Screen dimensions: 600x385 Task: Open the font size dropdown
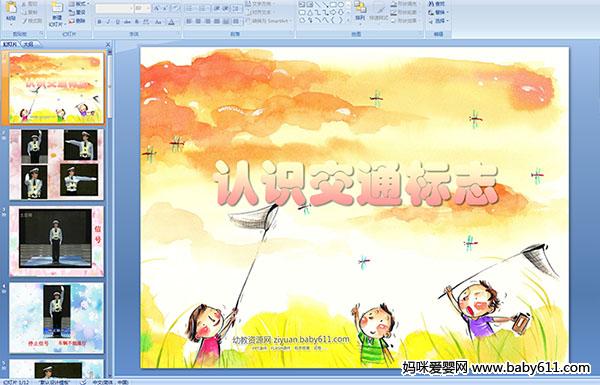(148, 8)
